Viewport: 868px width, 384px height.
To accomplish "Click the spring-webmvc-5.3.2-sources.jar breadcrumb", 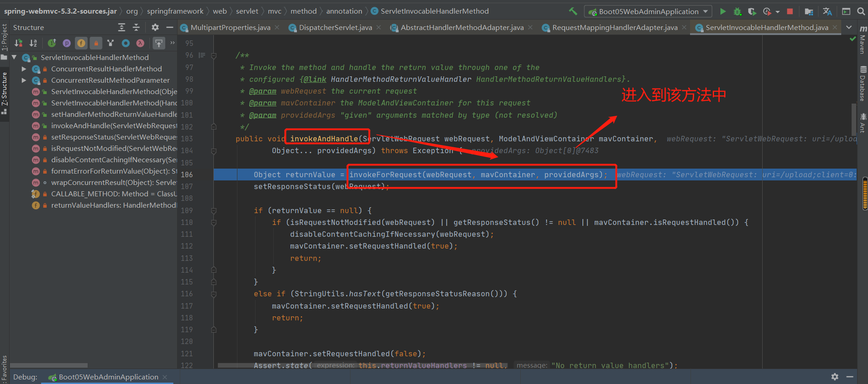I will (x=60, y=11).
